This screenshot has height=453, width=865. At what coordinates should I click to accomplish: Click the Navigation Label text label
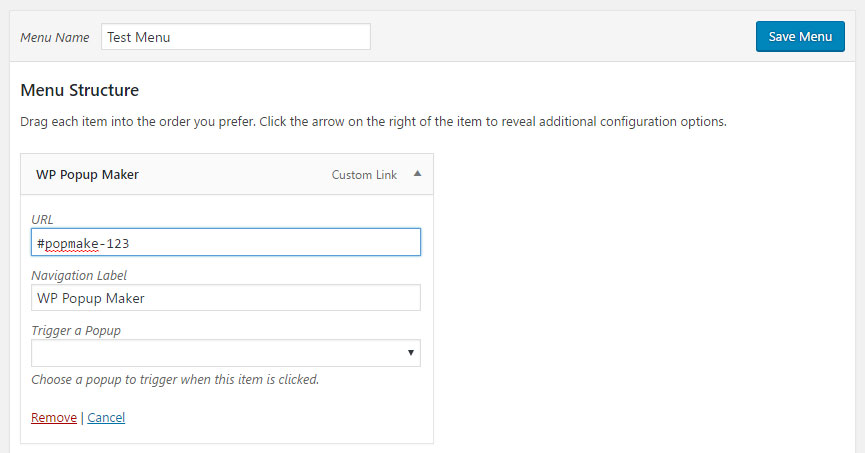click(x=79, y=275)
